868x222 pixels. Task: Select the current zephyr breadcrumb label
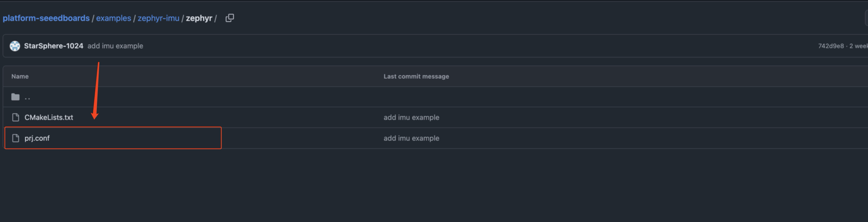[x=199, y=18]
